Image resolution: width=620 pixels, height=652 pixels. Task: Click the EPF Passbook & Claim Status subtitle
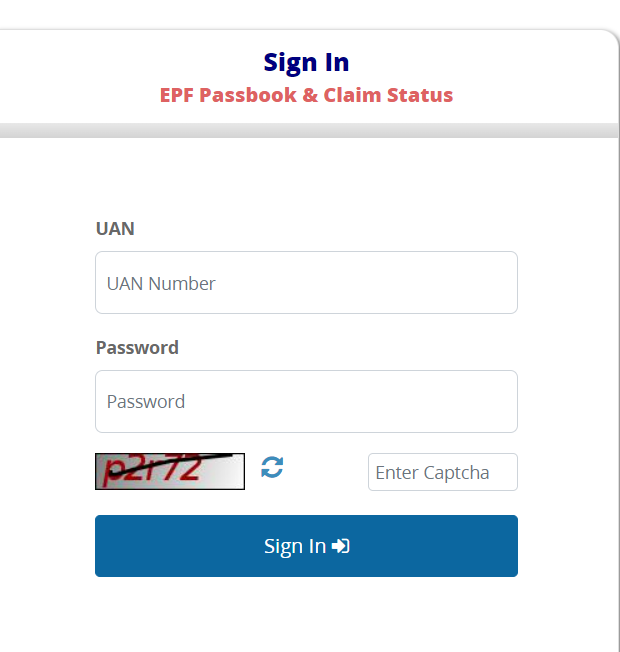[x=306, y=96]
